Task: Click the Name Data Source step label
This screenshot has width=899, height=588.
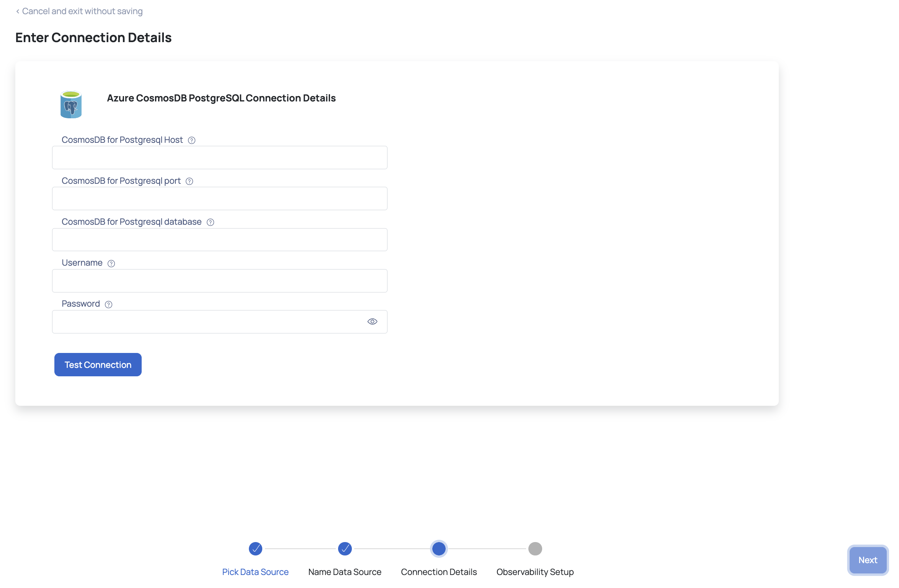Action: 345,572
